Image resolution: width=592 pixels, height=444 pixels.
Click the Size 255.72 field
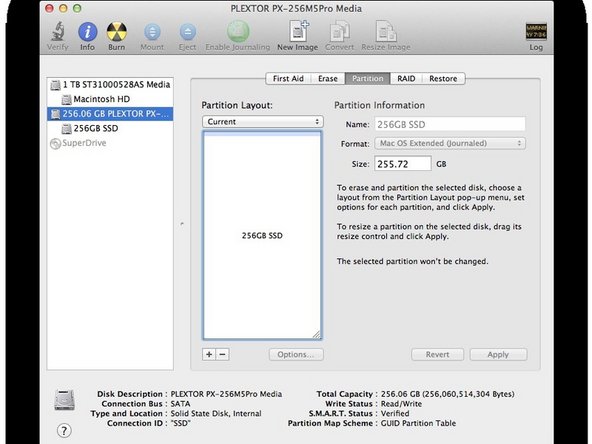click(403, 164)
